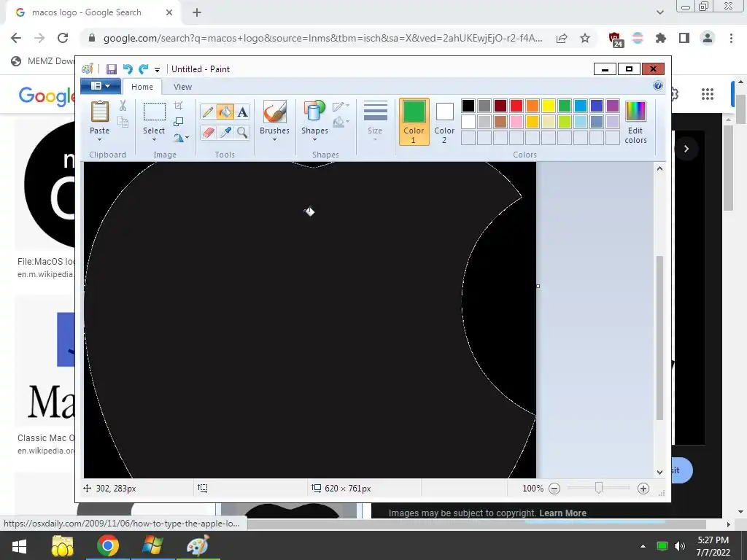
Task: Select the Fill with color bucket tool
Action: [225, 112]
